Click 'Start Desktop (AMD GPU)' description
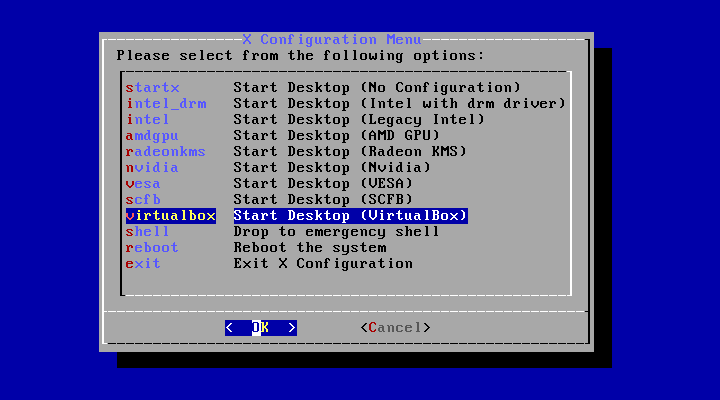This screenshot has width=720, height=400. pos(337,135)
